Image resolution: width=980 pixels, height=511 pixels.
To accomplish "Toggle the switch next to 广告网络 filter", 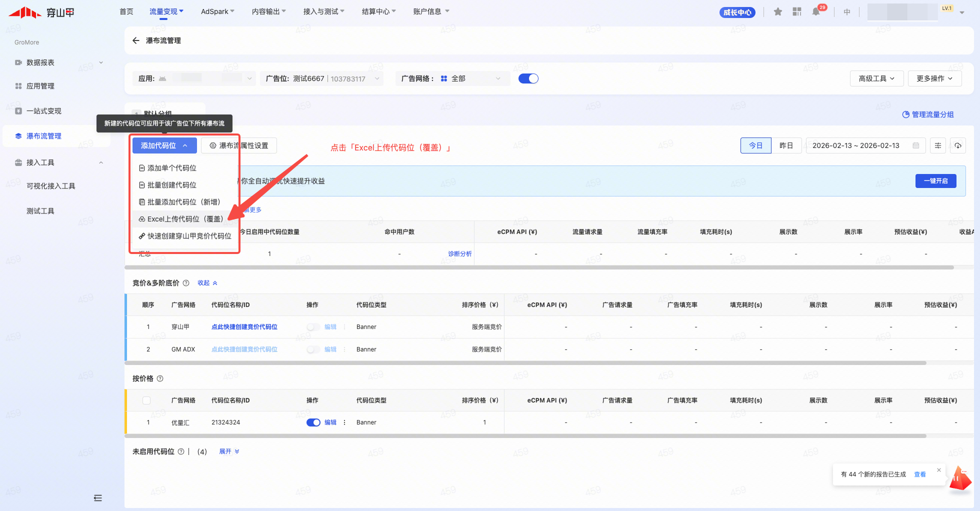I will coord(528,78).
